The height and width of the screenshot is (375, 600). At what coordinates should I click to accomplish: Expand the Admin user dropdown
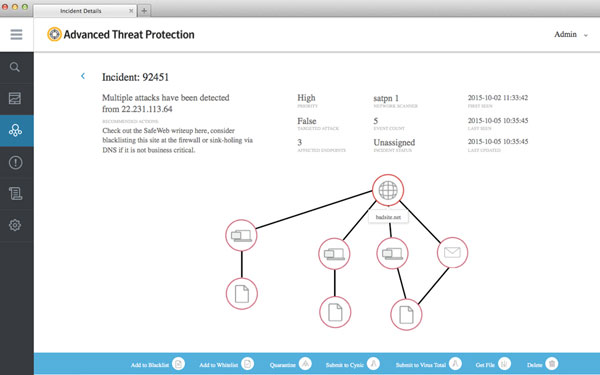[571, 34]
